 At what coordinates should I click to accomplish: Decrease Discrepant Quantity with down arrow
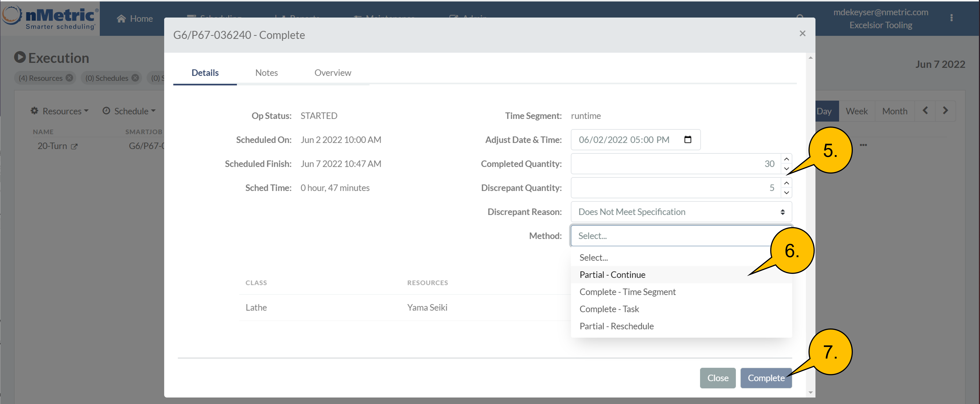[786, 193]
